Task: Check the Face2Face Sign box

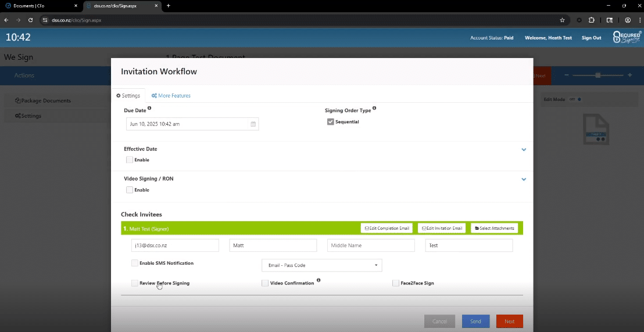Action: tap(395, 283)
